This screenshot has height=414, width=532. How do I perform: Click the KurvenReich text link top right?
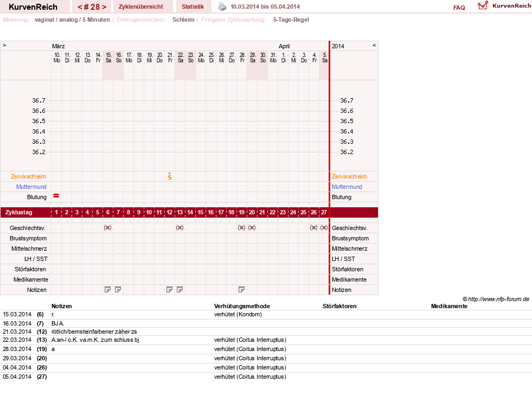click(511, 6)
